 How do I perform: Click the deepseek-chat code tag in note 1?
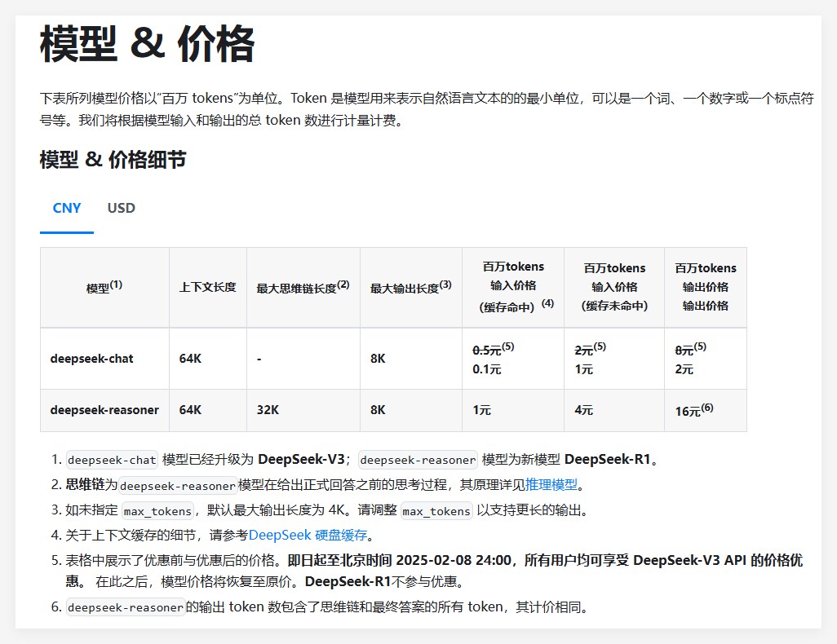point(112,460)
